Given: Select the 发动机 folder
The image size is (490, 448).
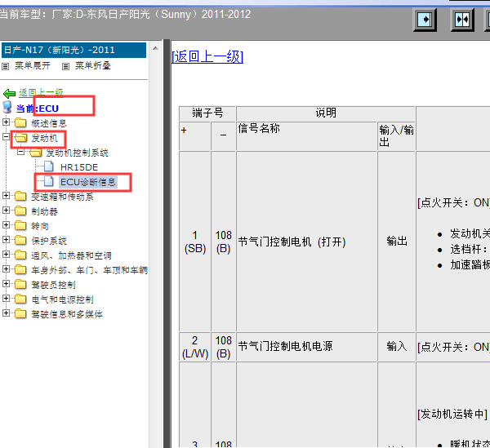Looking at the screenshot, I should point(44,138).
